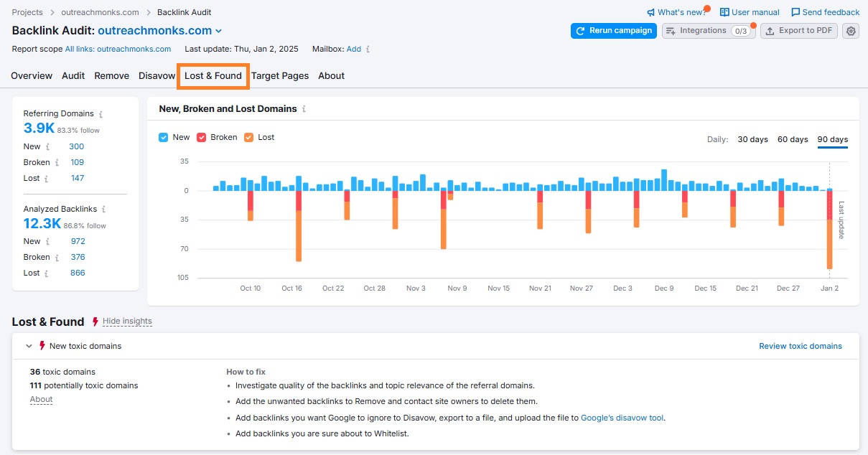Viewport: 868px width, 455px height.
Task: Click info icon beside Analyzed Backlinks
Action: pos(103,210)
